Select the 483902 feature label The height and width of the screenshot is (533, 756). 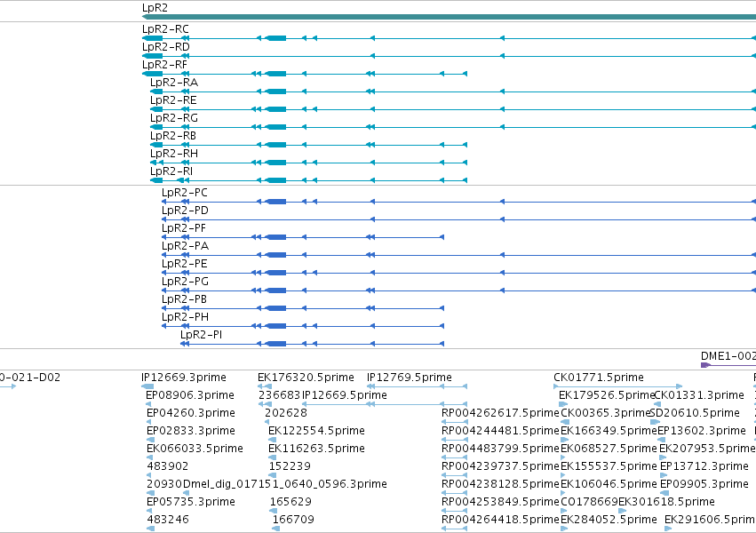(167, 467)
